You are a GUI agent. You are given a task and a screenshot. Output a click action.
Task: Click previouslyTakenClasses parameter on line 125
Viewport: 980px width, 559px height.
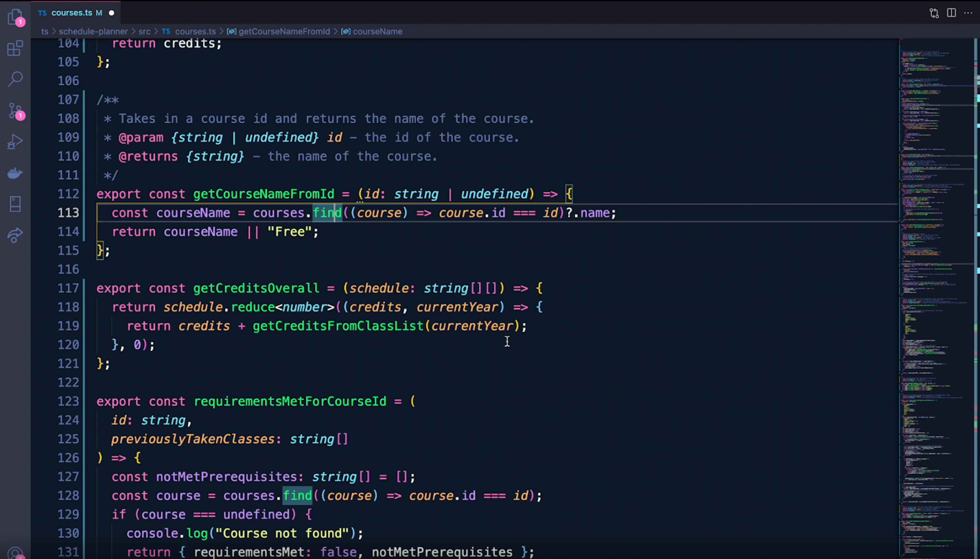pyautogui.click(x=193, y=439)
